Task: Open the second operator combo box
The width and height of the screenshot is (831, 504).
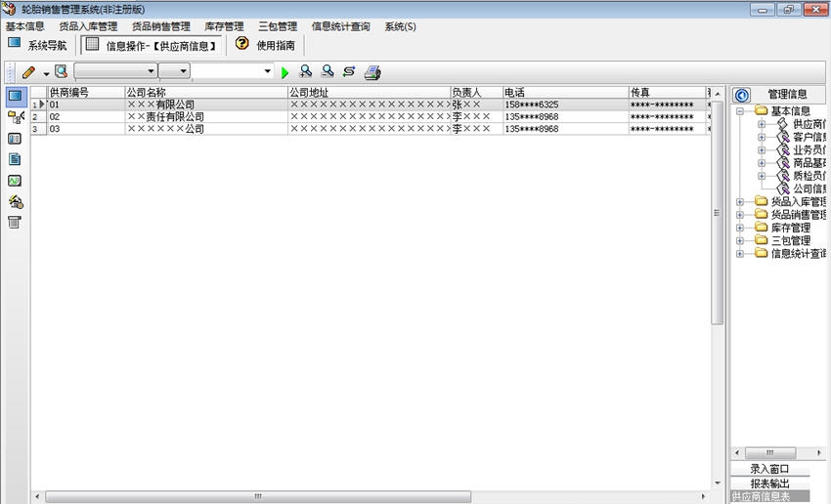Action: tap(174, 71)
